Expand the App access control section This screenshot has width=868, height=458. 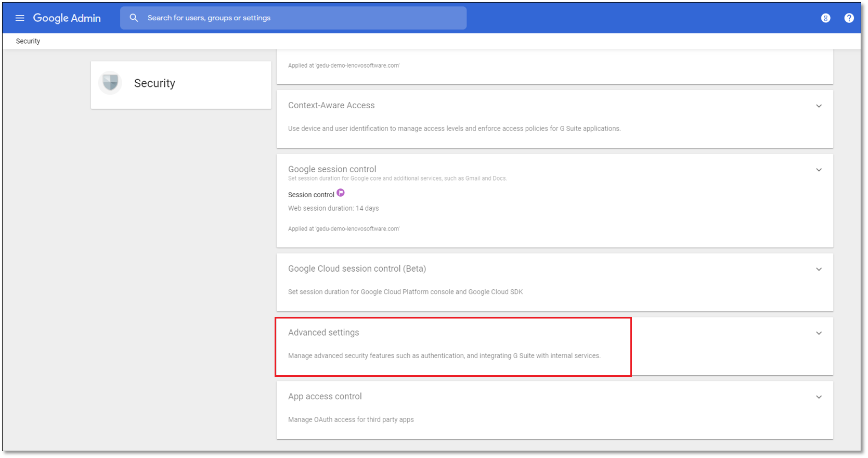coord(819,397)
